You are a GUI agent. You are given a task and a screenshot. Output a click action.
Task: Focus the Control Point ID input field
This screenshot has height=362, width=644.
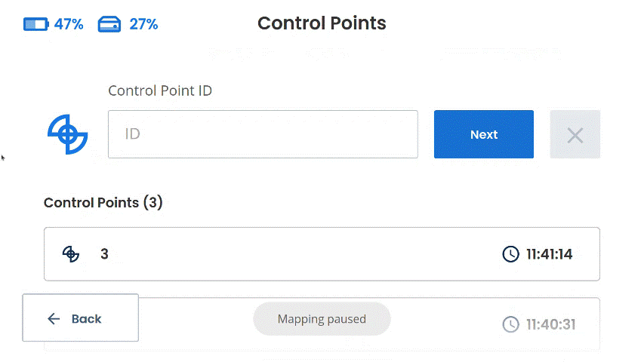point(263,134)
